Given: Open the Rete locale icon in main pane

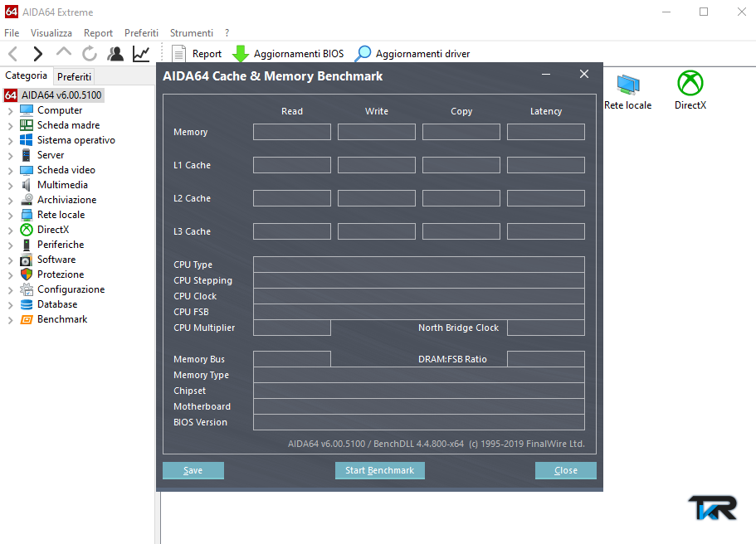Looking at the screenshot, I should click(x=627, y=85).
